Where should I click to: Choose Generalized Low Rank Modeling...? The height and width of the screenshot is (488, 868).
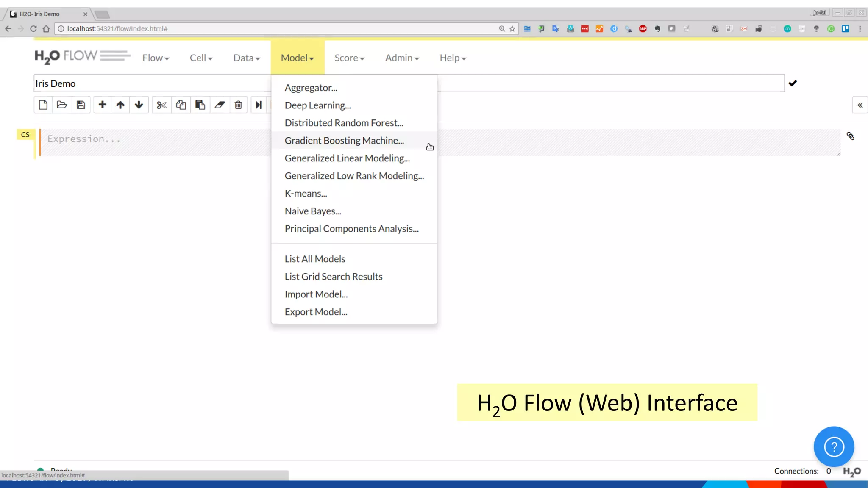354,176
